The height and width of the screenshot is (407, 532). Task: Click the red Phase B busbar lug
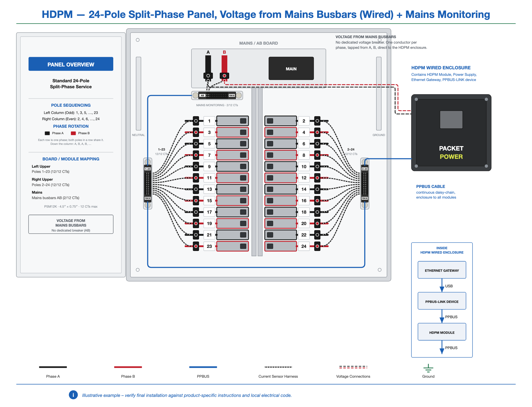(x=224, y=76)
